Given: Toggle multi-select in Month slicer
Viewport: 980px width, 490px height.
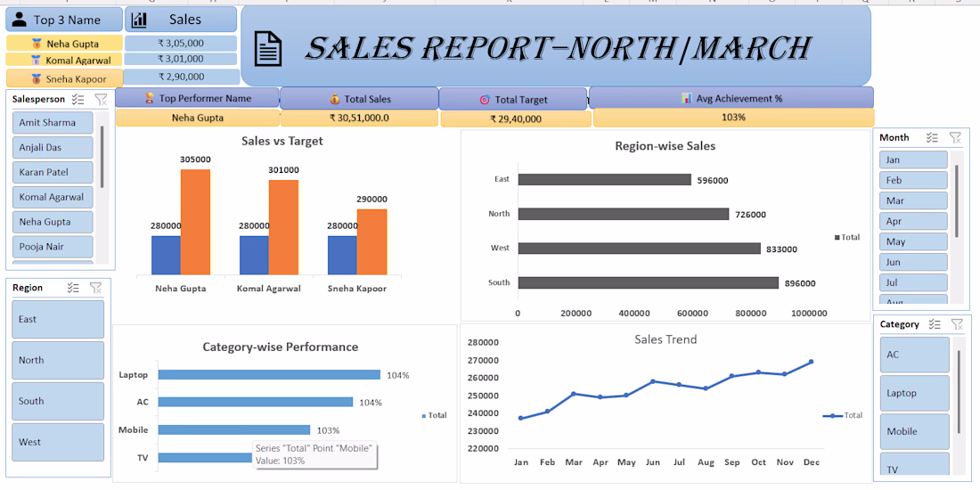Looking at the screenshot, I should point(933,137).
